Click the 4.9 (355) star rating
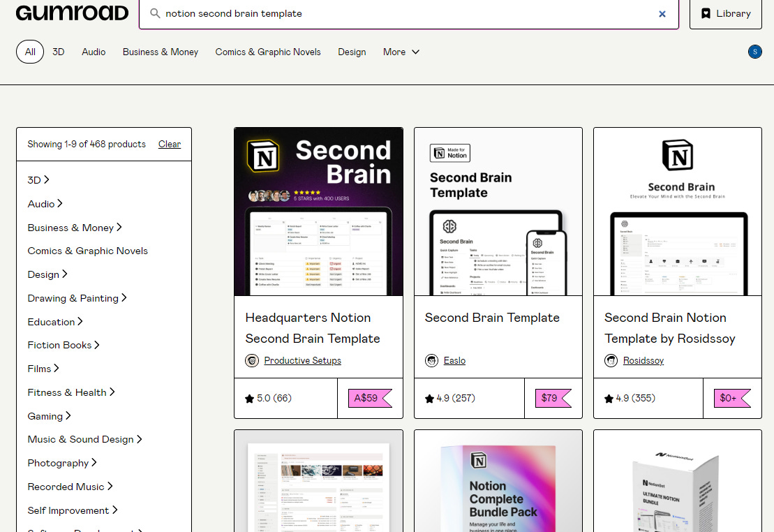 click(630, 398)
